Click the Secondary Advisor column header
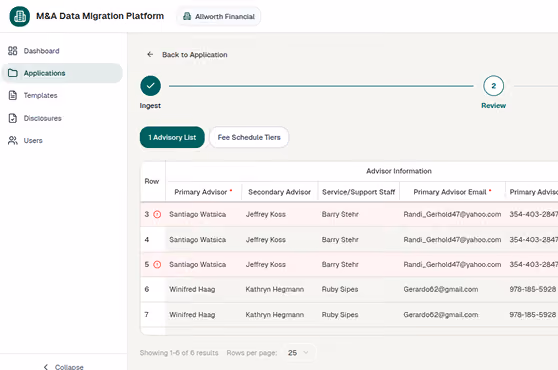Image resolution: width=558 pixels, height=370 pixels. click(x=279, y=192)
